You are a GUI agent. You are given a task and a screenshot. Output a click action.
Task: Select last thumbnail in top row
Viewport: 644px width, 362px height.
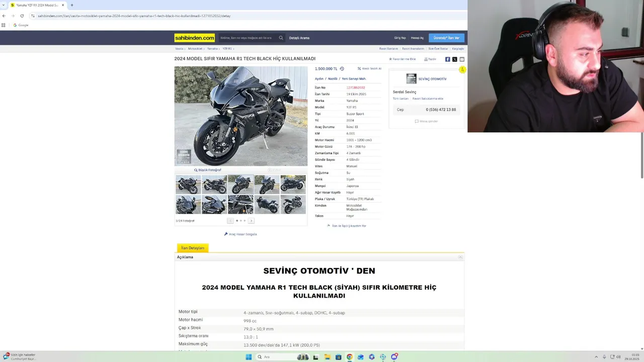click(293, 185)
